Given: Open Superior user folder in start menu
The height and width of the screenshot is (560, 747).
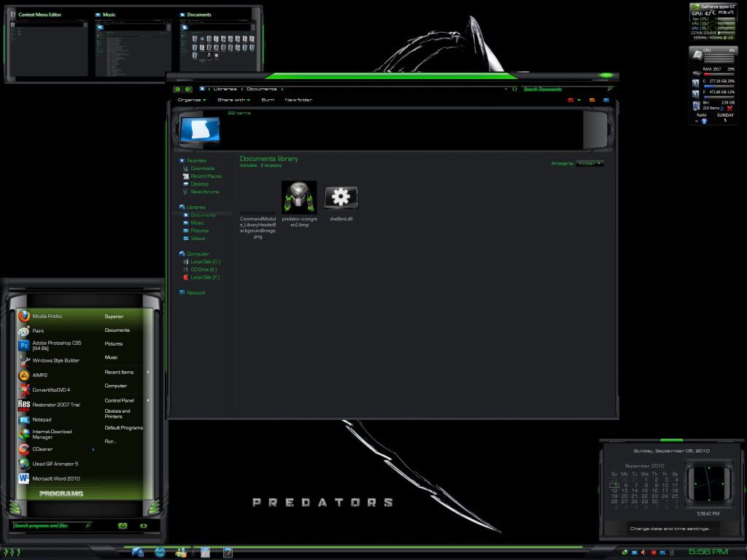Looking at the screenshot, I should [x=114, y=316].
